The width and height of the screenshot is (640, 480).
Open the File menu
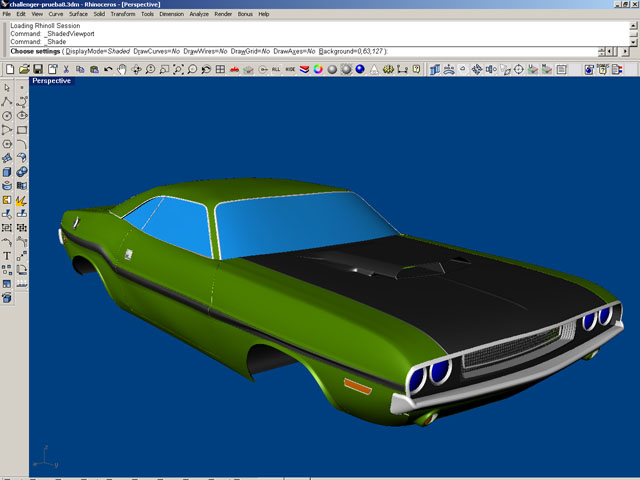[x=7, y=14]
